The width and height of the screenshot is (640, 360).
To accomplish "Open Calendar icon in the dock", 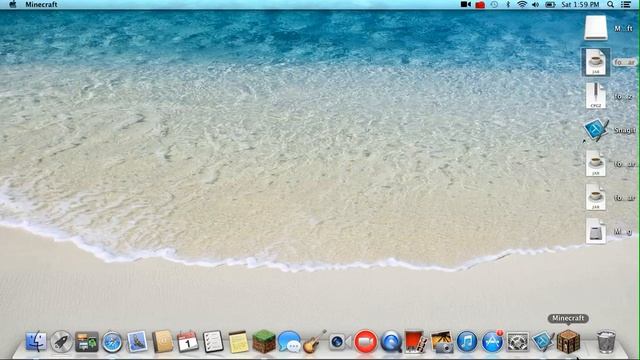I will point(188,342).
